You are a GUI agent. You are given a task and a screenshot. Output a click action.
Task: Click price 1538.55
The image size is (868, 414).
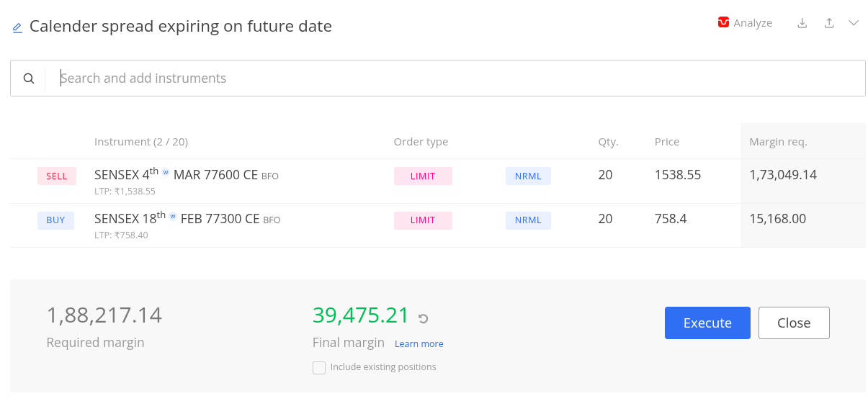[x=678, y=175]
